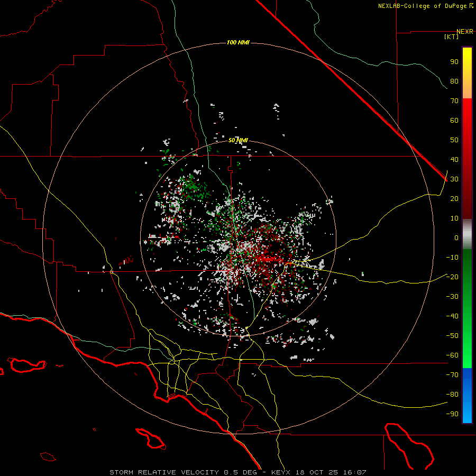Viewport: 476px width, 476px height.
Task: Click the 20 value on velocity scale
Action: click(x=454, y=199)
